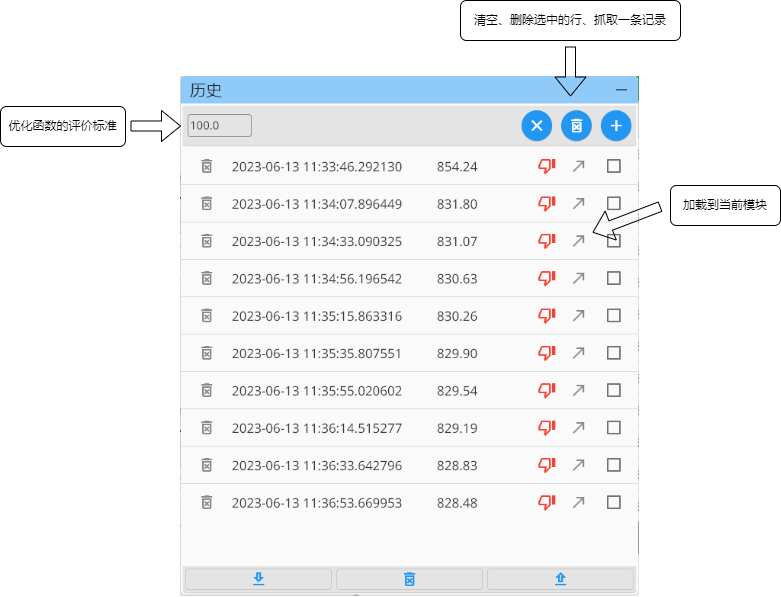Click thumbs-down icon on the 829.90 row
The height and width of the screenshot is (597, 781).
point(547,353)
